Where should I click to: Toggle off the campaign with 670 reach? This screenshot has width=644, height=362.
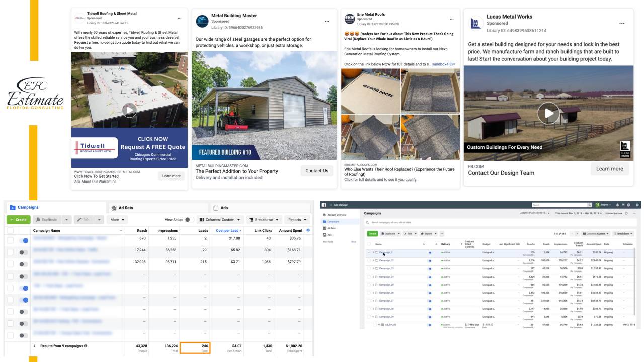pos(24,240)
